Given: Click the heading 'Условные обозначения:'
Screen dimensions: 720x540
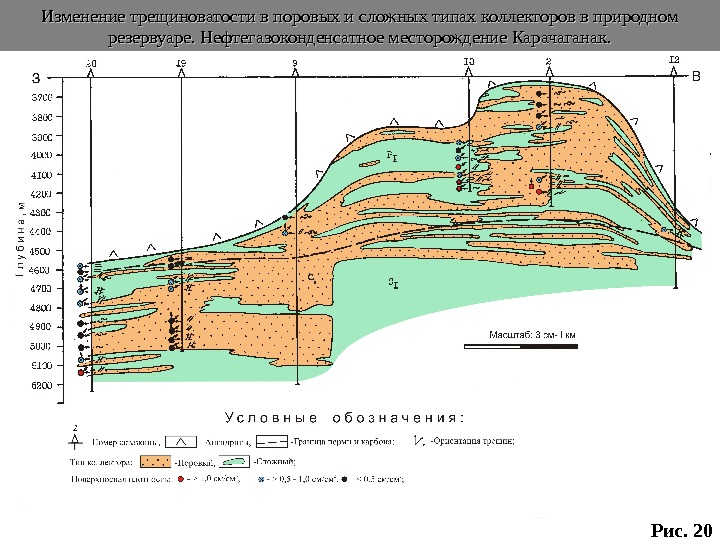Looking at the screenshot, I should click(345, 418).
